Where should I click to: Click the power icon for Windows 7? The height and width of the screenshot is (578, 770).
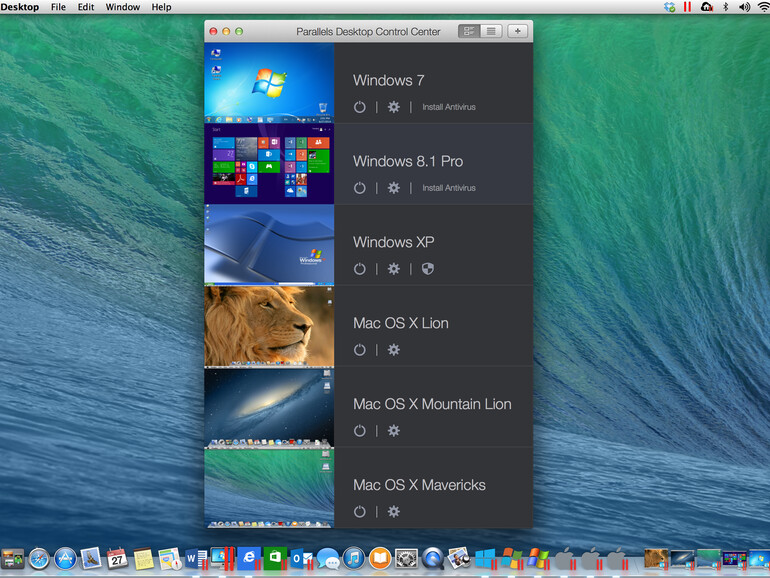[x=360, y=107]
